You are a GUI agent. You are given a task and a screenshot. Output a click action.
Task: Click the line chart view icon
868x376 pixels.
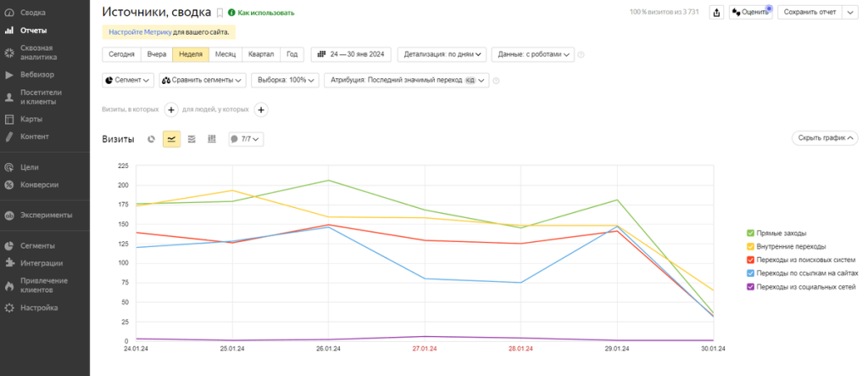point(171,138)
